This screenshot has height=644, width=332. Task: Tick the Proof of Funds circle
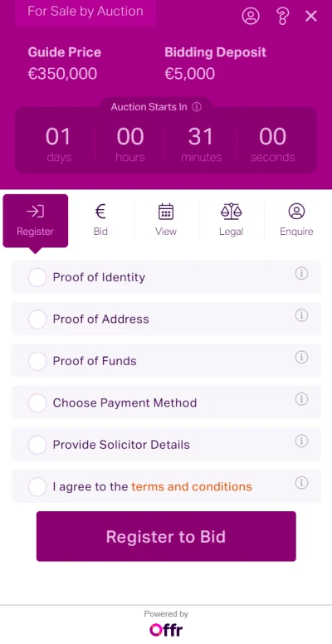pyautogui.click(x=37, y=362)
